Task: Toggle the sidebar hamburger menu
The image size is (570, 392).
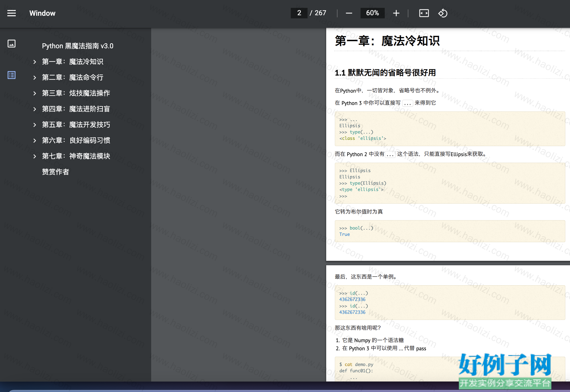Action: click(12, 13)
